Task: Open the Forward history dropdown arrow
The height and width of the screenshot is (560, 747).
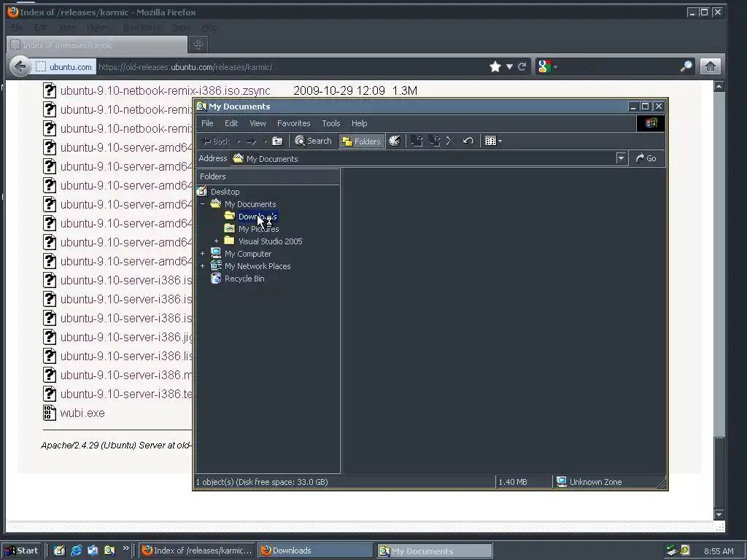Action: click(266, 141)
